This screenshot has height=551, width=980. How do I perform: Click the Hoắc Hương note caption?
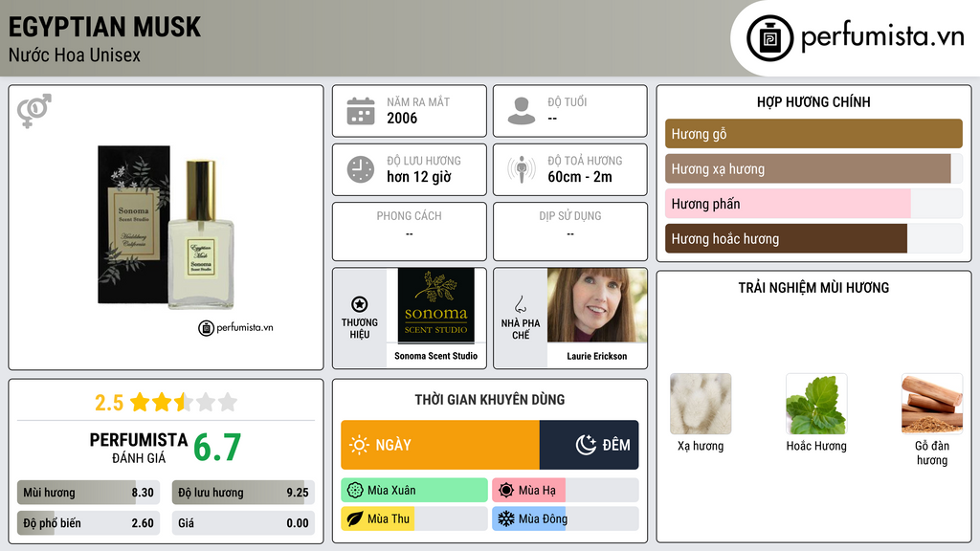tap(816, 446)
